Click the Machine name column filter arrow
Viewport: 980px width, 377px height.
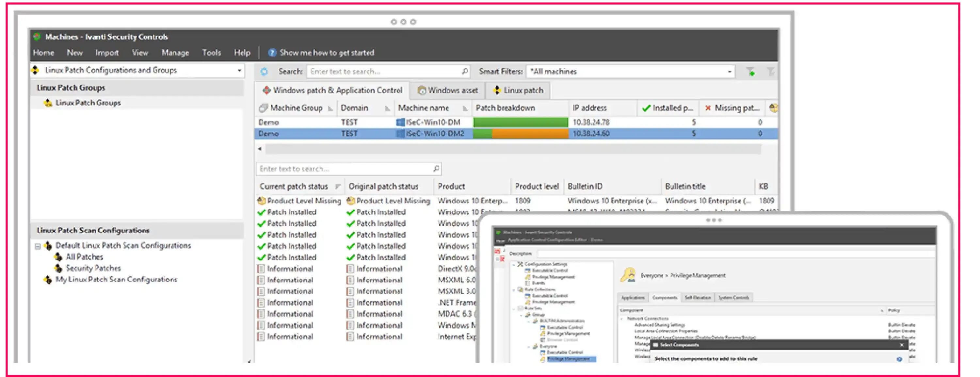pos(465,108)
